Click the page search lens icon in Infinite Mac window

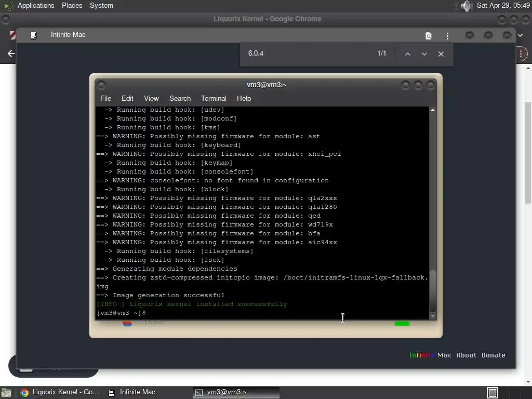pos(429,36)
